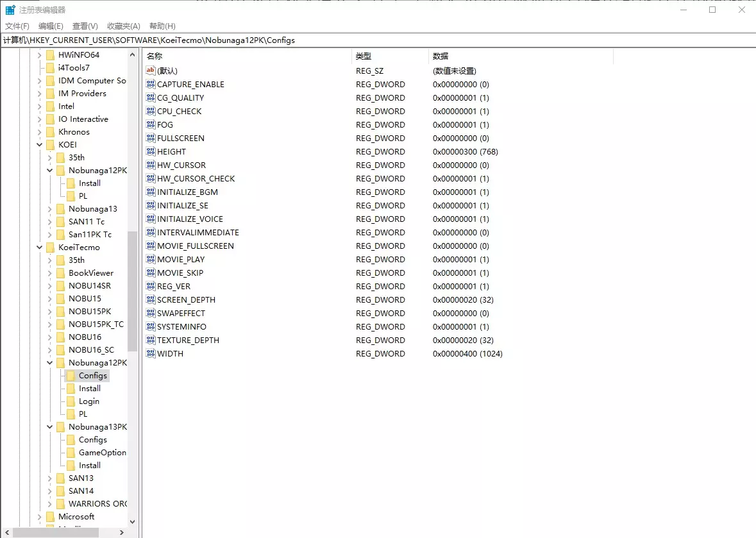Click the DWORD icon beside FULLSCREEN
The height and width of the screenshot is (538, 756).
(151, 138)
